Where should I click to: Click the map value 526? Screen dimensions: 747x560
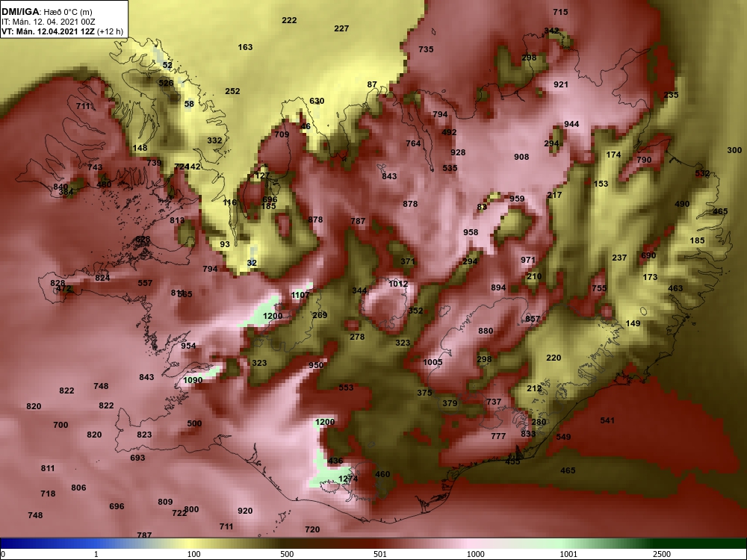(167, 83)
